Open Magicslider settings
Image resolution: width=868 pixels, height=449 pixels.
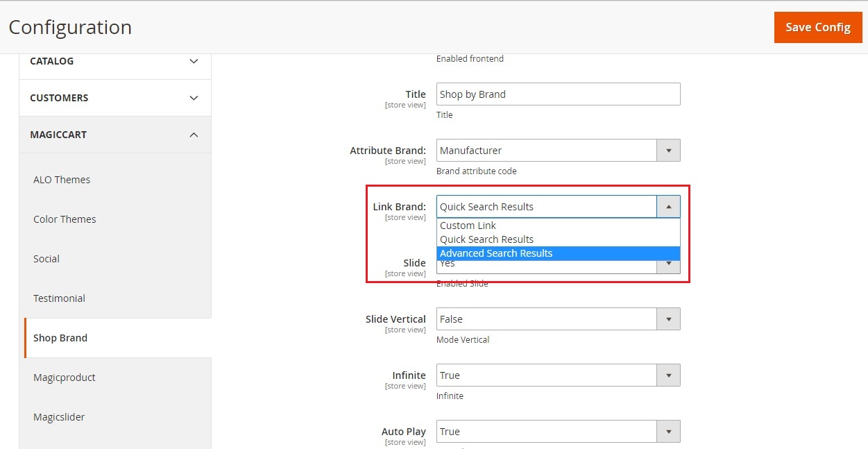pyautogui.click(x=59, y=417)
